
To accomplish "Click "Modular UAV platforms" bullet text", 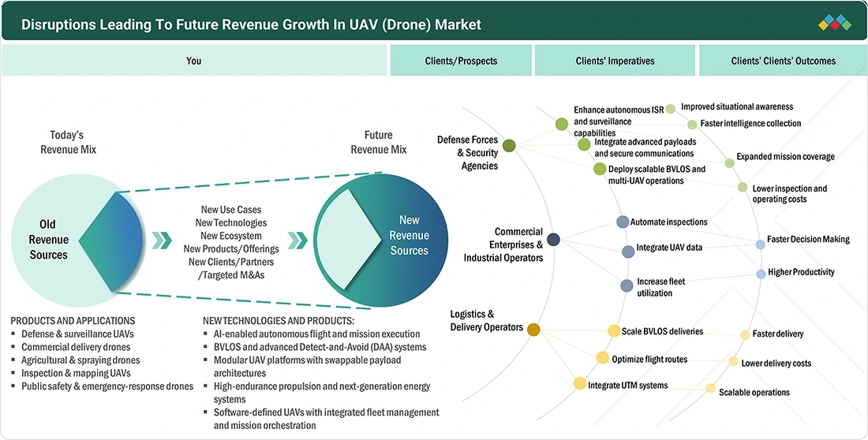I will coord(307,367).
